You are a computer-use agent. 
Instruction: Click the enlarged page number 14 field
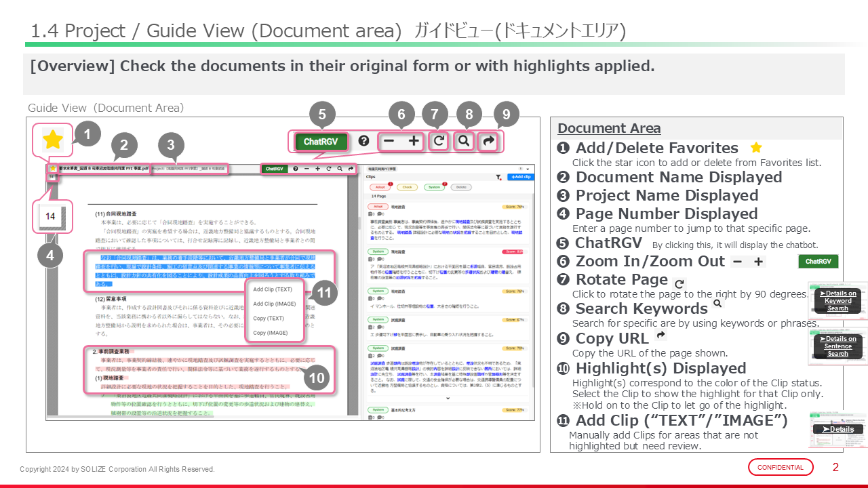click(51, 217)
